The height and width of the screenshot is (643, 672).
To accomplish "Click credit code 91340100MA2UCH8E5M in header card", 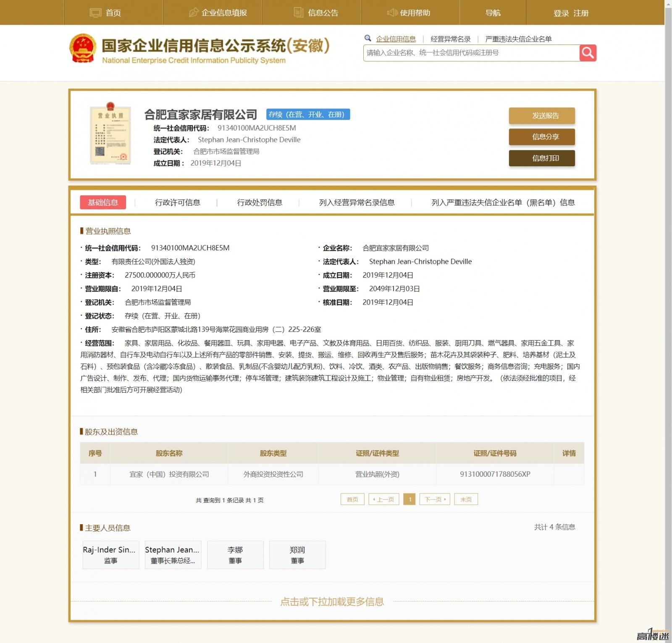I will pos(257,128).
